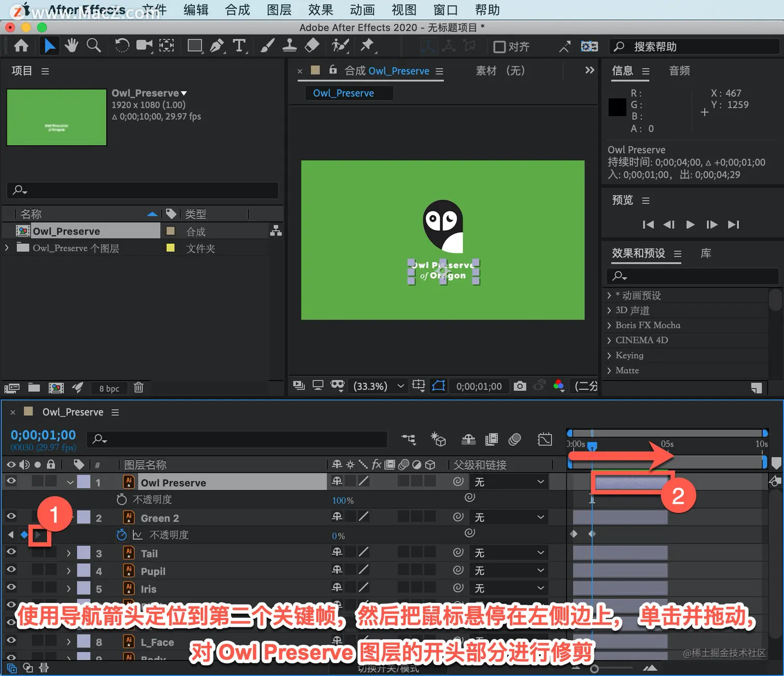
Task: Open parent dropdown for Owl Preserve layer
Action: 509,482
